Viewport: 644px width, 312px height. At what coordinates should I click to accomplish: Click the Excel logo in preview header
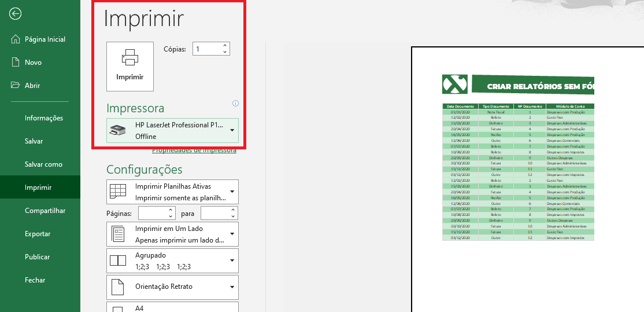[454, 85]
